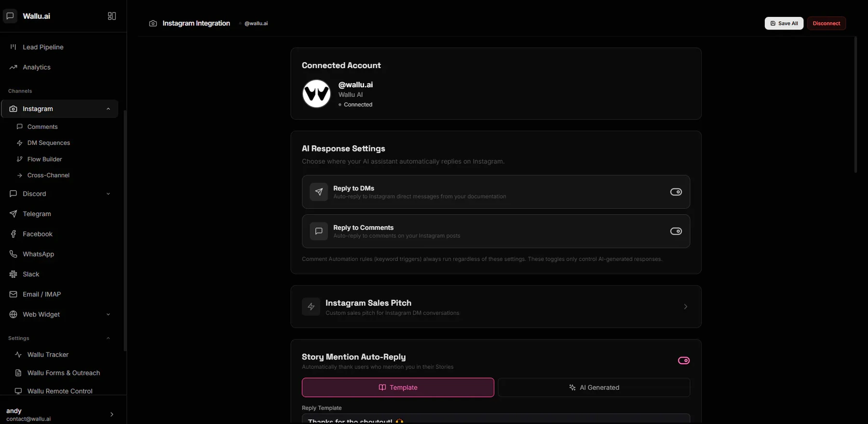Image resolution: width=868 pixels, height=424 pixels.
Task: Click the Cross-Channel arrow icon
Action: click(x=20, y=175)
